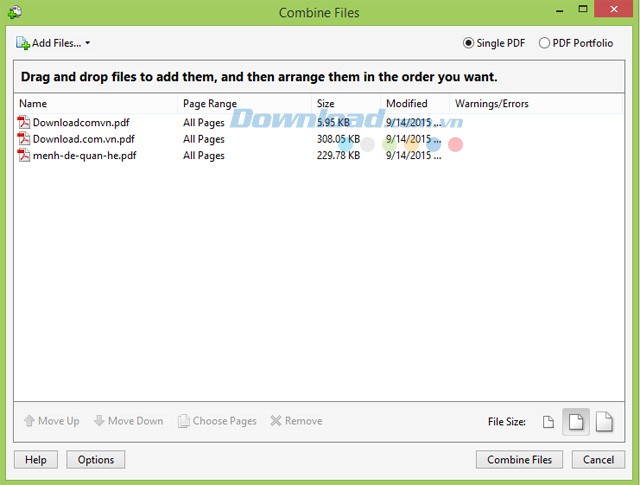
Task: Click the Add Files icon
Action: (22, 43)
